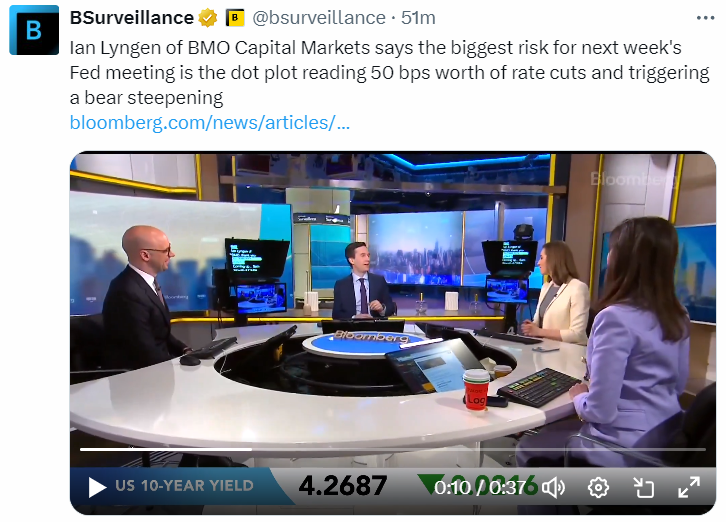The height and width of the screenshot is (522, 726).
Task: Click the tweet text about Ian Lyngen
Action: click(389, 73)
